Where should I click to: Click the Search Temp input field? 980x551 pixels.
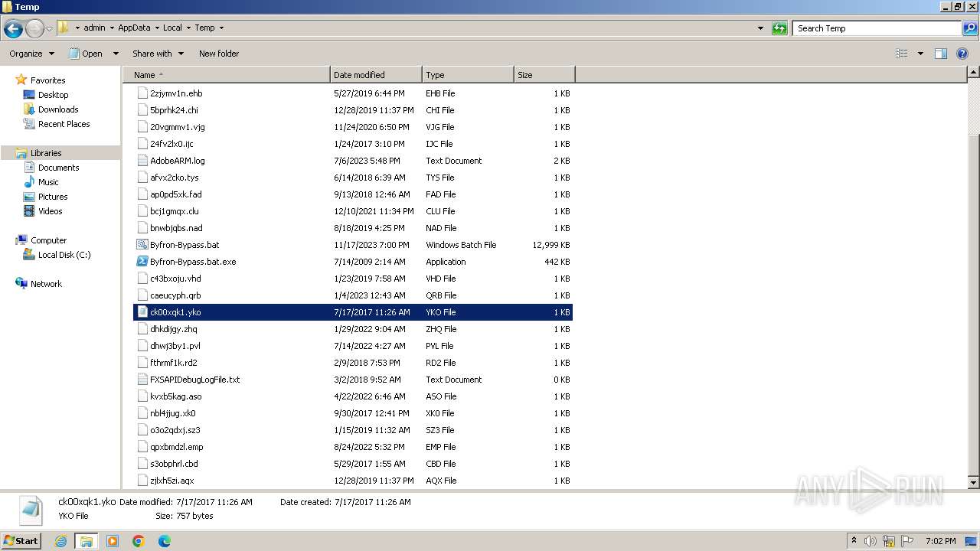click(x=877, y=28)
